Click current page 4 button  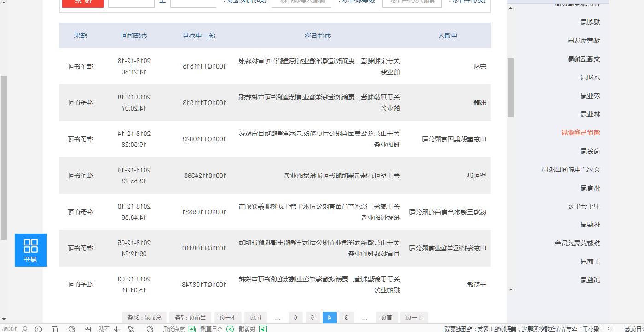[330, 318]
